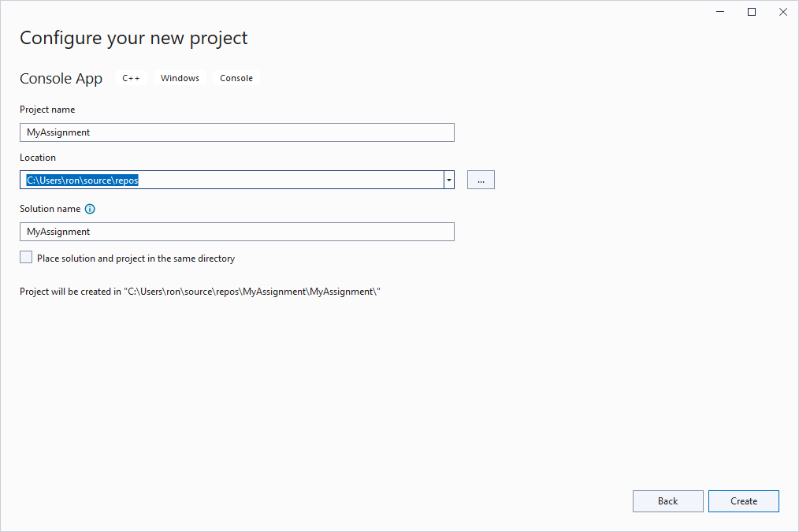This screenshot has height=532, width=799.
Task: Open the Location history dropdown arrow
Action: [448, 180]
